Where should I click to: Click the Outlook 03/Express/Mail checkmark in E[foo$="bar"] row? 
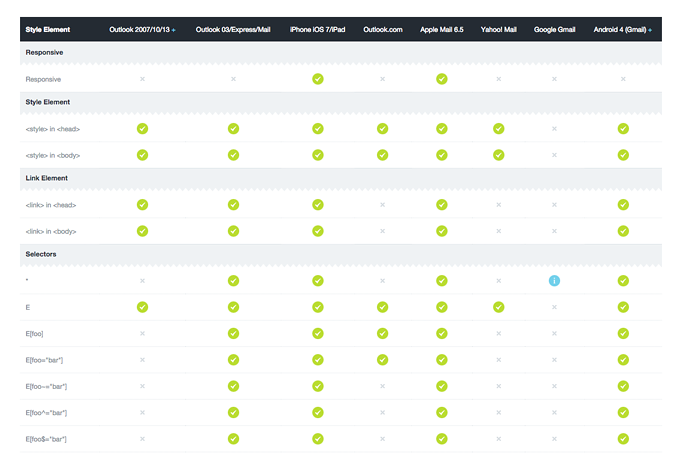[x=233, y=438]
